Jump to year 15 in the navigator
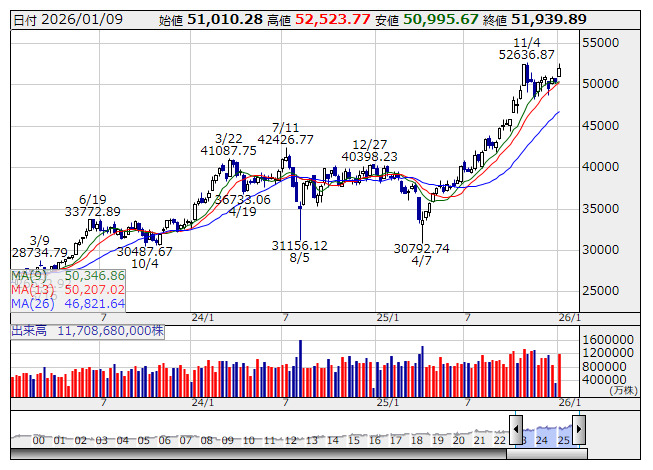 point(354,440)
